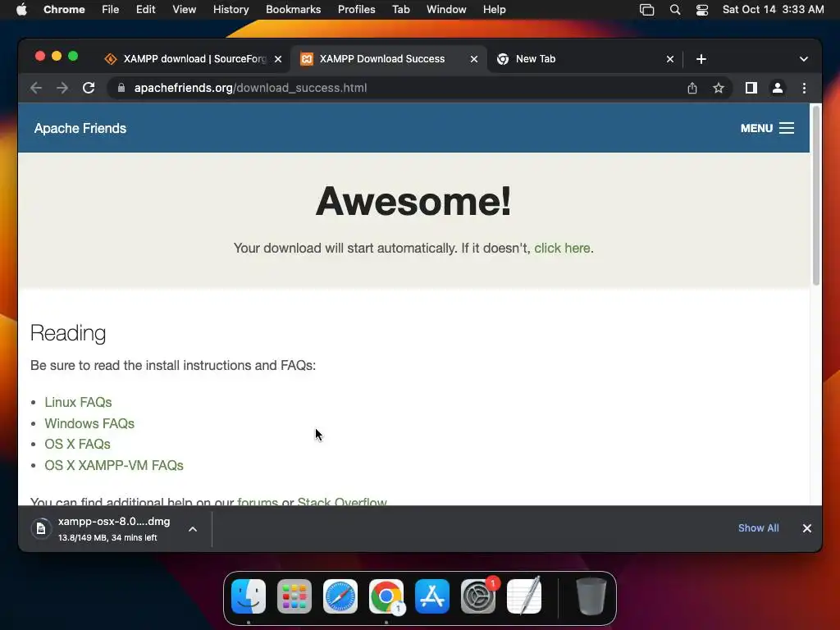Open the Chrome application menu
The image size is (840, 630).
(64, 10)
